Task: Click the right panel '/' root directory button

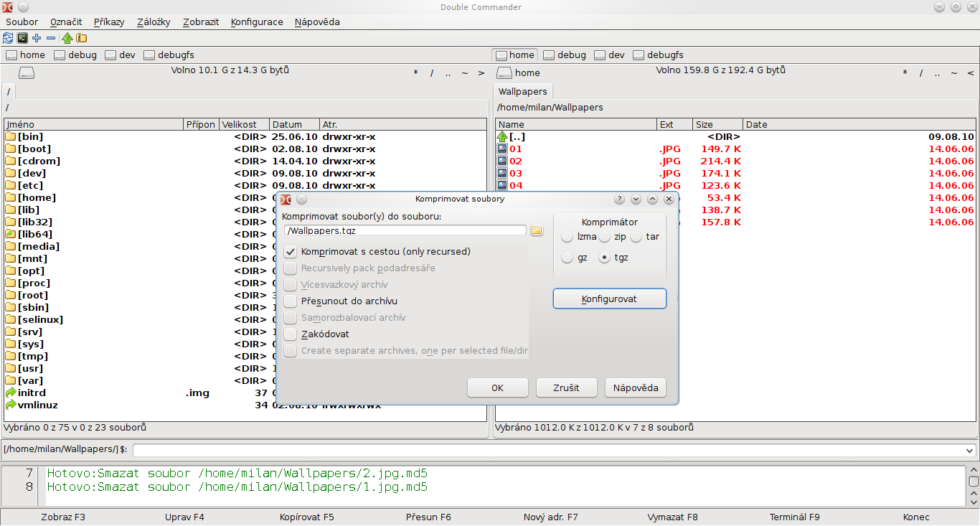Action: pyautogui.click(x=920, y=72)
